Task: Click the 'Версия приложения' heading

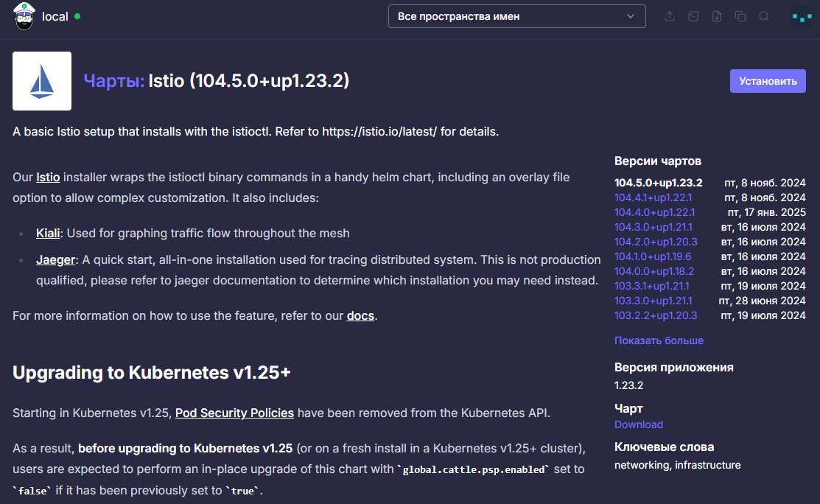Action: (x=673, y=367)
